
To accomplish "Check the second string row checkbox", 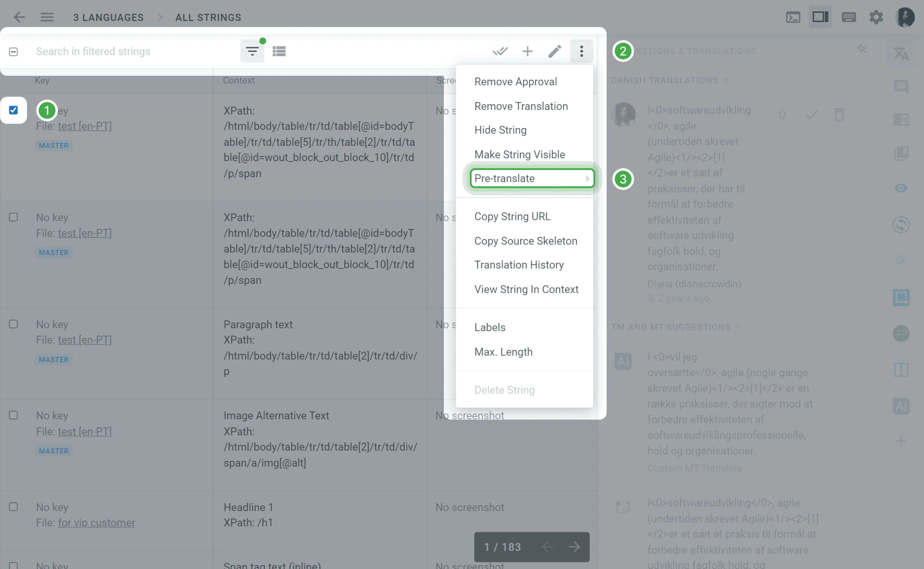I will 14,217.
